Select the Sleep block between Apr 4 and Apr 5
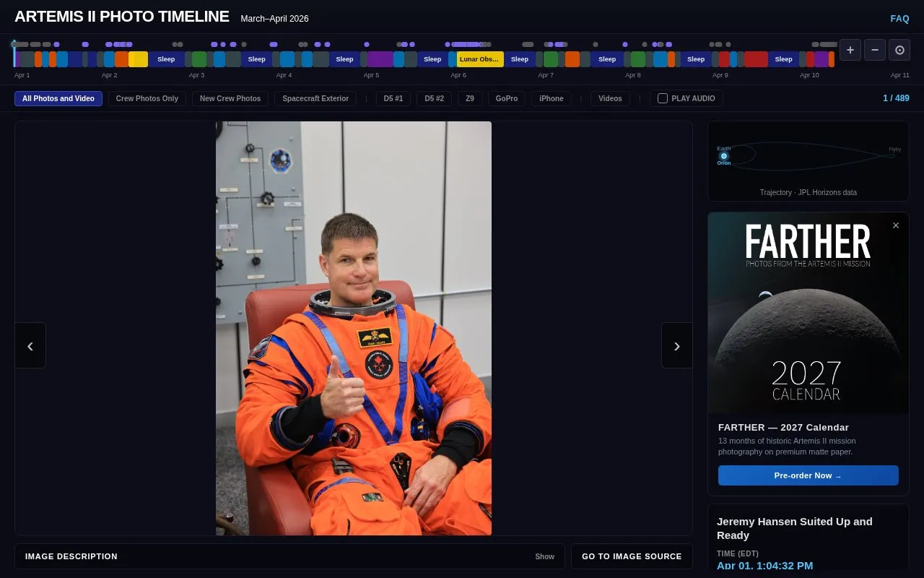The width and height of the screenshot is (924, 578). 344,59
